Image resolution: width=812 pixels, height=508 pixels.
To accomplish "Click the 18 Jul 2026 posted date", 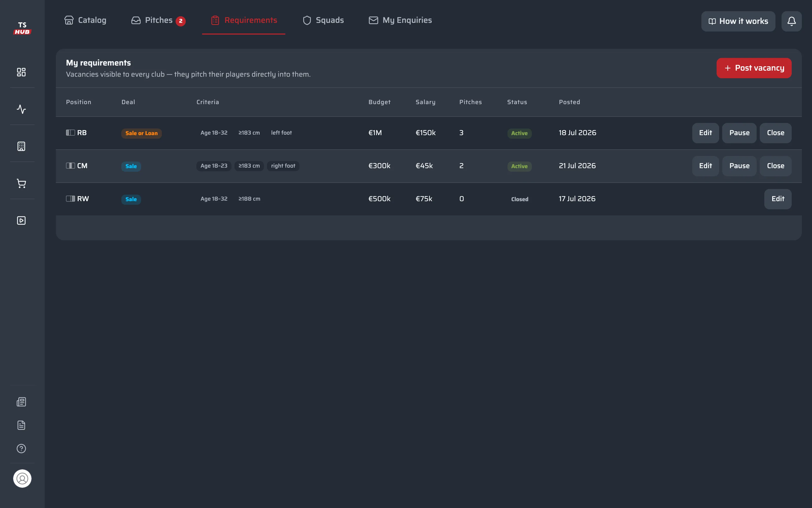I will (577, 133).
